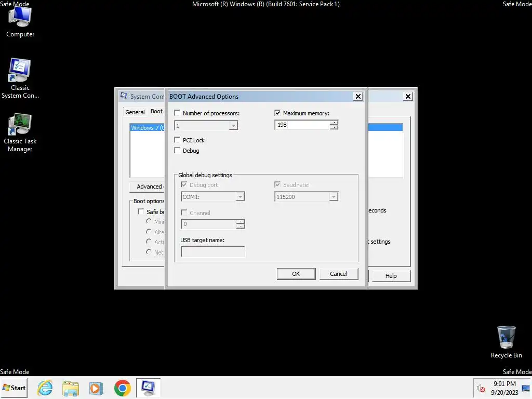Open the Computer desktop icon
532x399 pixels.
20,22
